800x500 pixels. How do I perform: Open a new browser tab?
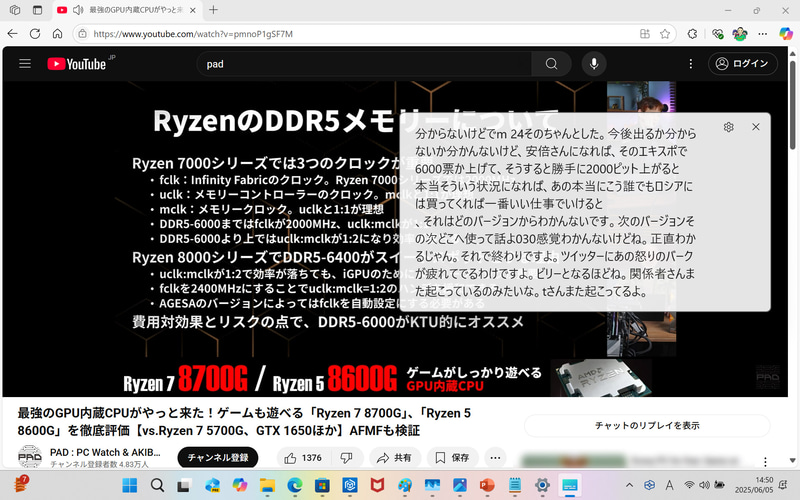213,10
